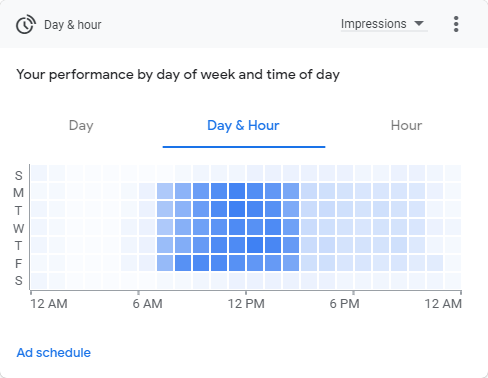Click the Day & hour clock icon
Image resolution: width=488 pixels, height=378 pixels.
tap(25, 24)
